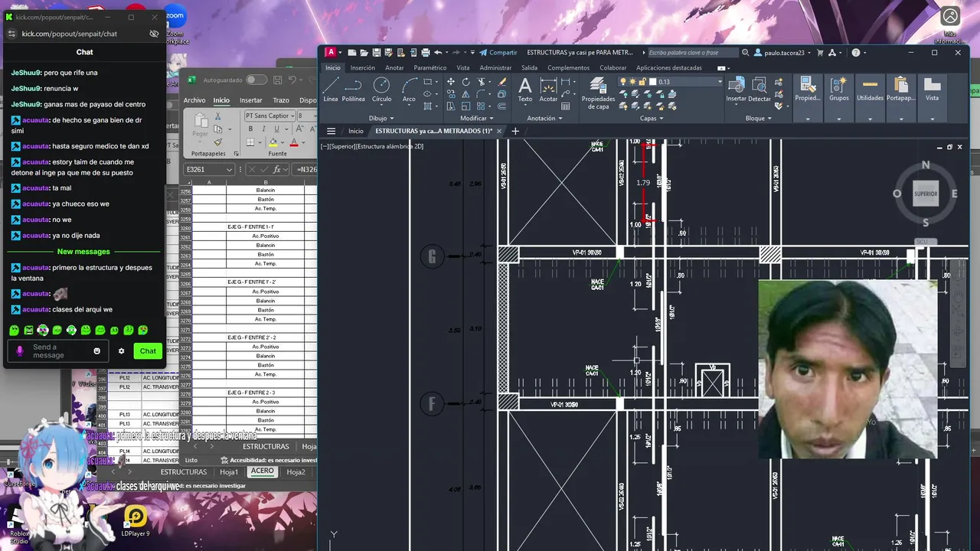Open the layer 0.13 dropdown list

coord(720,82)
